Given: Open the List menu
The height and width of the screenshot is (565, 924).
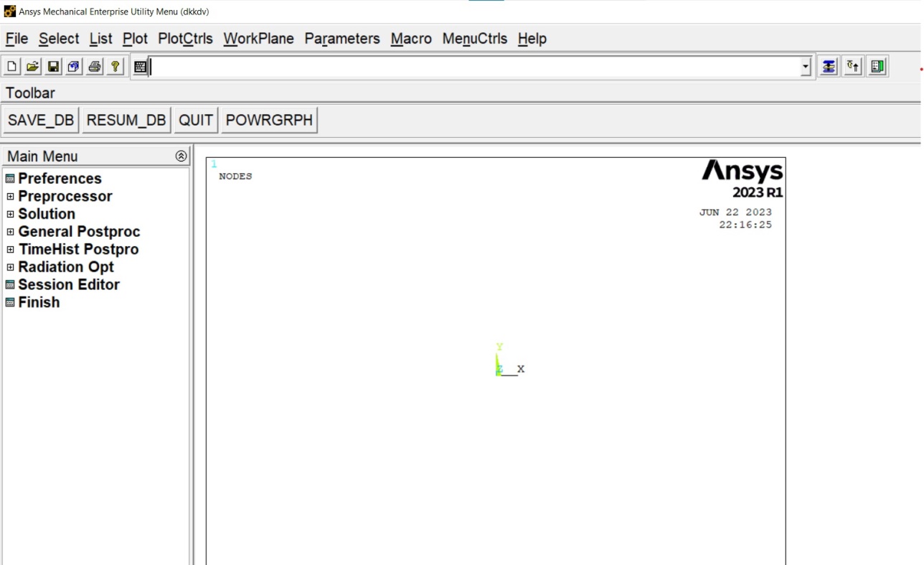Looking at the screenshot, I should click(100, 39).
